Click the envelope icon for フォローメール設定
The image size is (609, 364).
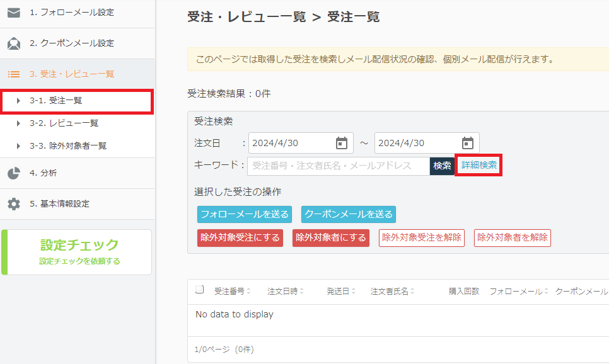(14, 13)
